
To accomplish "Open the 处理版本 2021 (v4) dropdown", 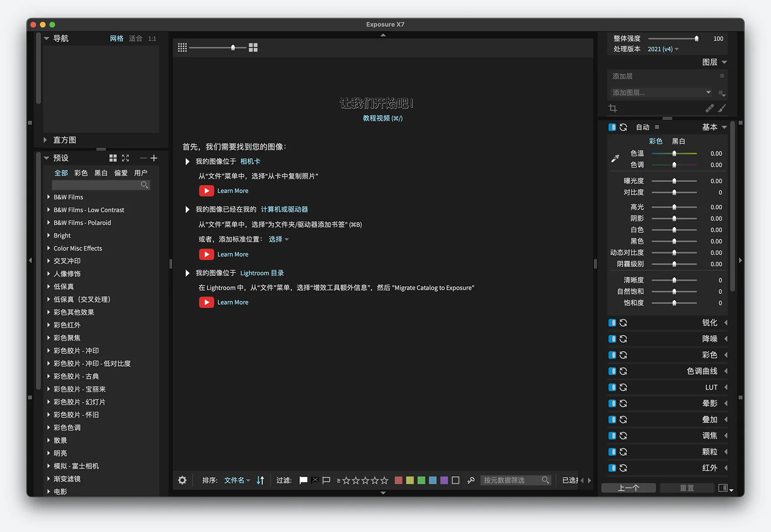I will pyautogui.click(x=663, y=49).
